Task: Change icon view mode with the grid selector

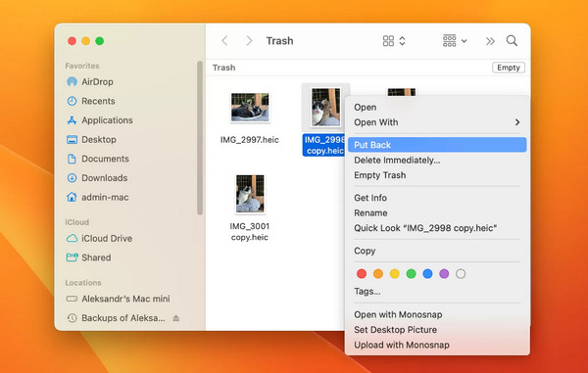Action: pyautogui.click(x=394, y=40)
